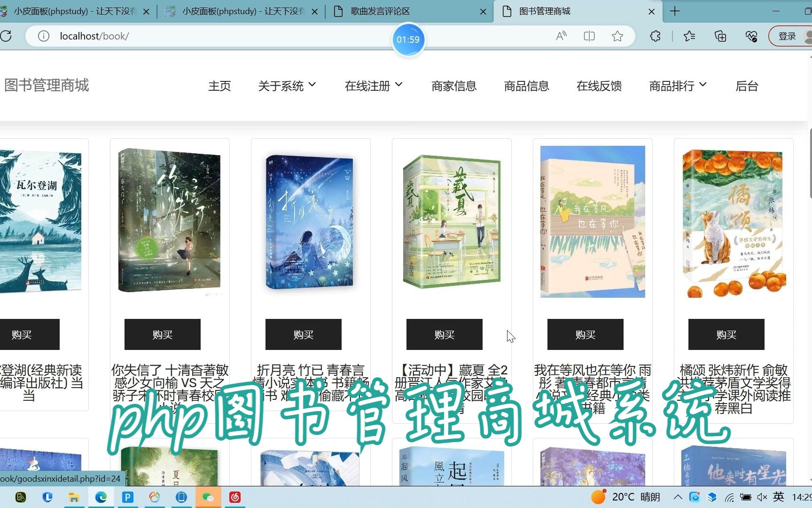Open Read Aloud icon in address bar

(x=561, y=36)
